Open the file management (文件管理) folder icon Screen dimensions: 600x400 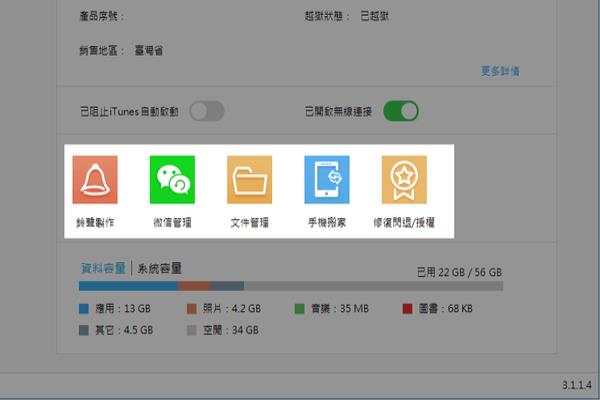249,180
